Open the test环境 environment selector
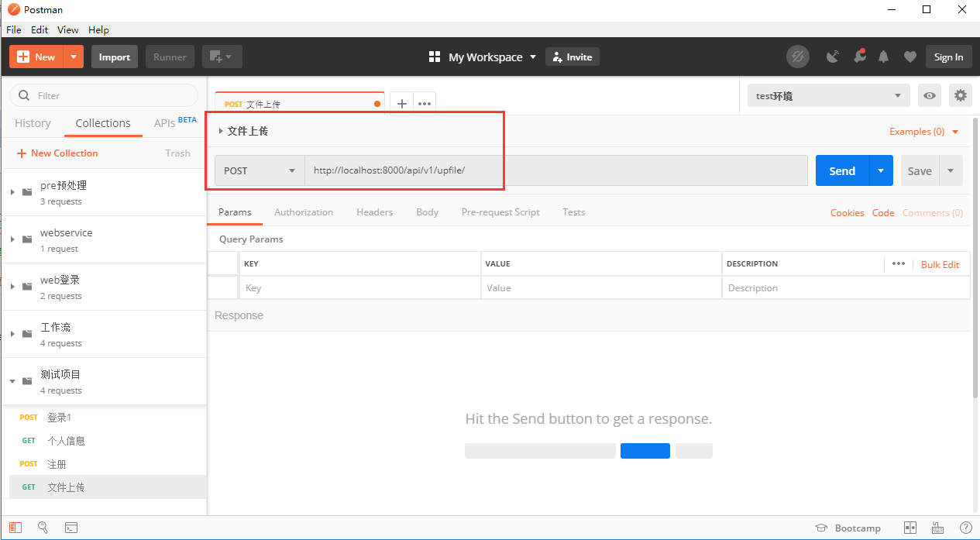This screenshot has width=980, height=540. click(827, 95)
